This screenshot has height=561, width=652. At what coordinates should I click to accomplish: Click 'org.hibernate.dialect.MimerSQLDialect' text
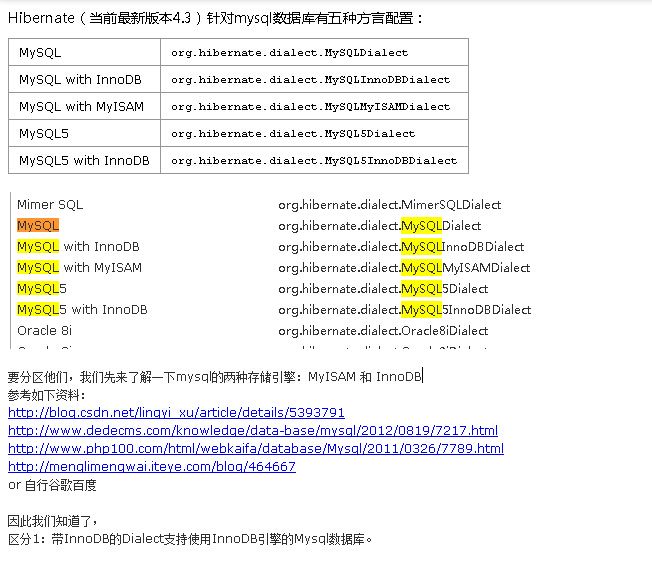point(390,205)
